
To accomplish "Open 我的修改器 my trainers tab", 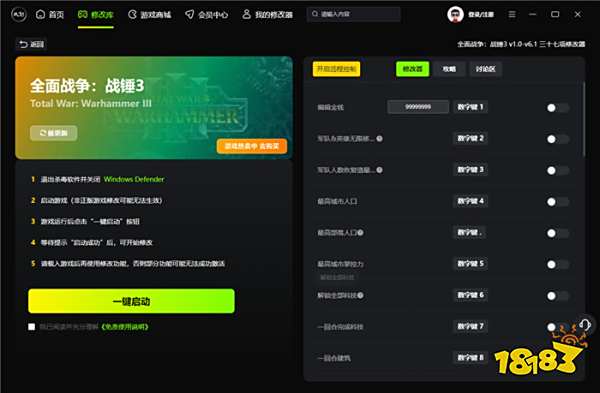I will (x=268, y=15).
